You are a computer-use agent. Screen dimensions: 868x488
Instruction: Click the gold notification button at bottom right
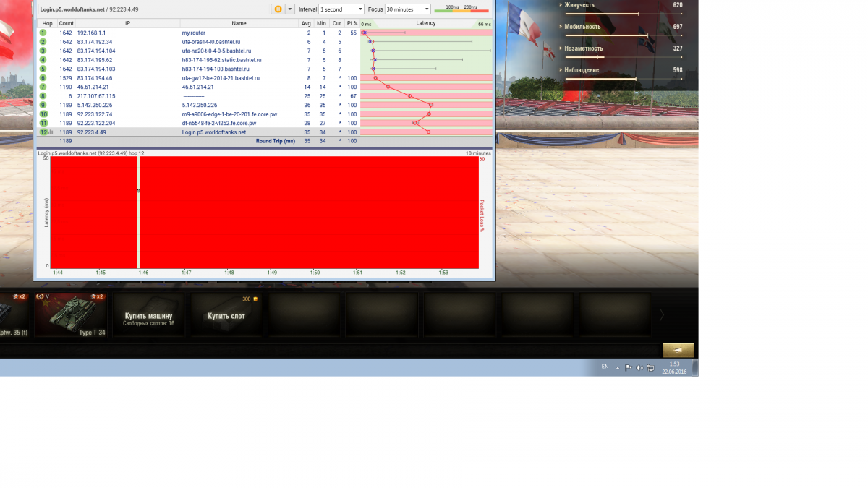(678, 351)
